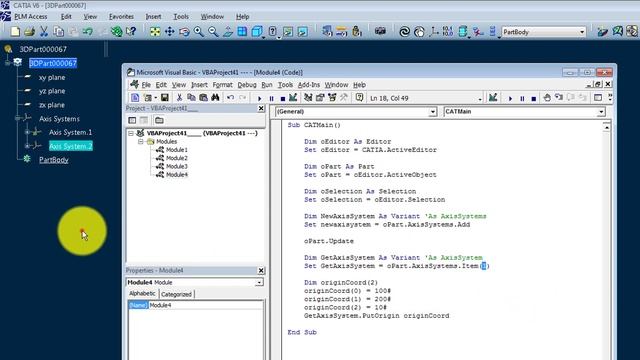Click the New document icon in CATIA toolbar
This screenshot has height=360, width=640.
point(15,31)
